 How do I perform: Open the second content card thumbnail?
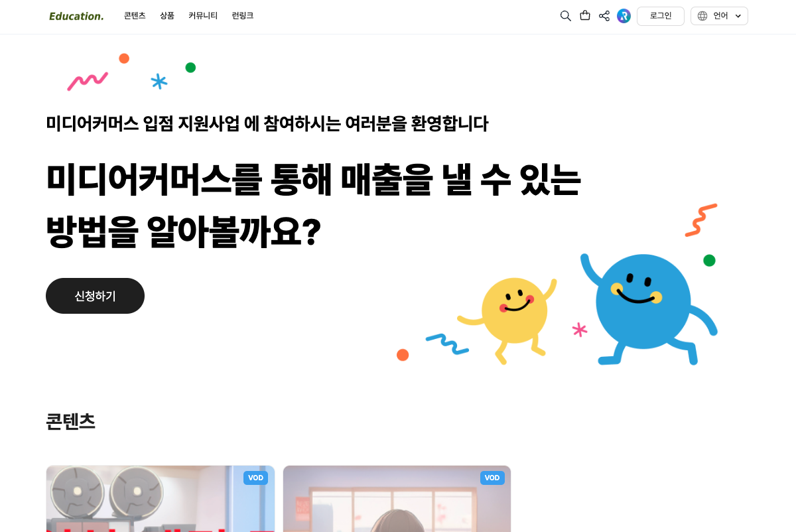[x=397, y=499]
